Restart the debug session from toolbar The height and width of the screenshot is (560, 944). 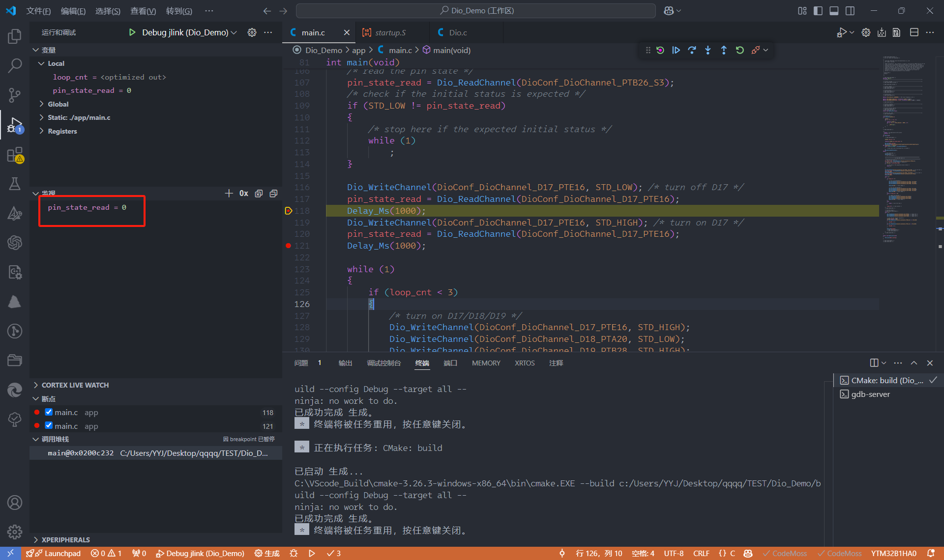[739, 50]
